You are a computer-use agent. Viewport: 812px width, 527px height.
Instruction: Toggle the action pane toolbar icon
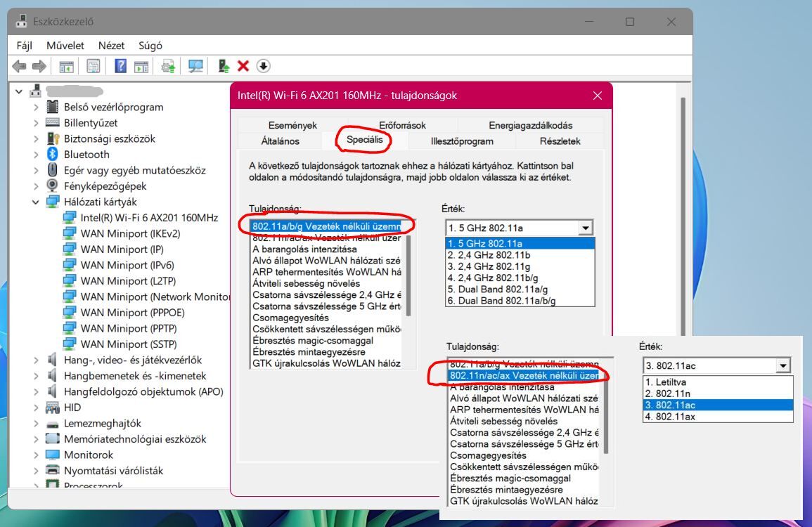[x=141, y=66]
